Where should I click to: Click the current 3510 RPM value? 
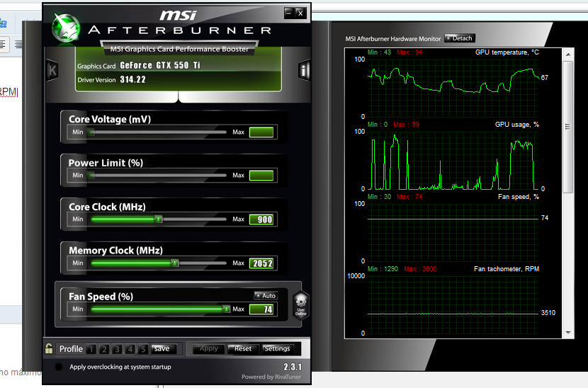[548, 313]
